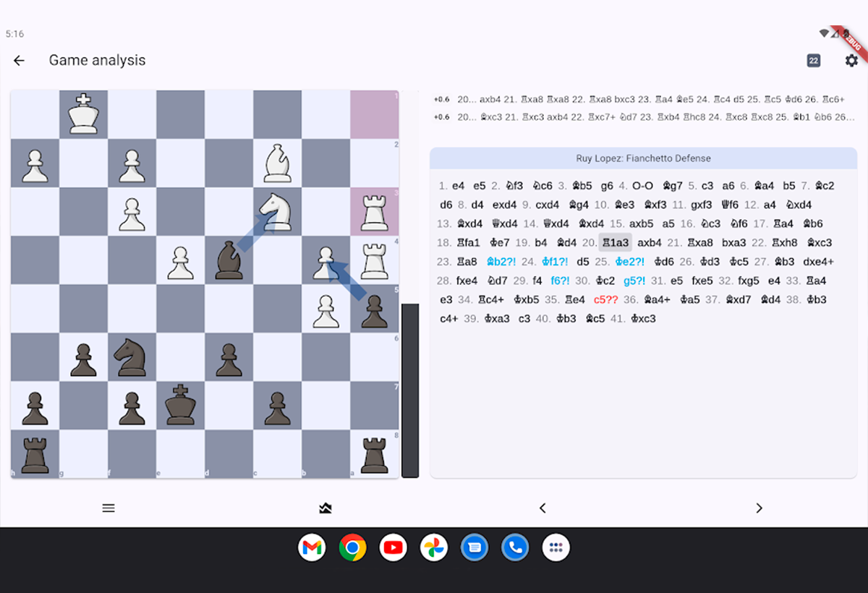This screenshot has height=593, width=868.
Task: Open the engine depth 22 badge
Action: [814, 61]
